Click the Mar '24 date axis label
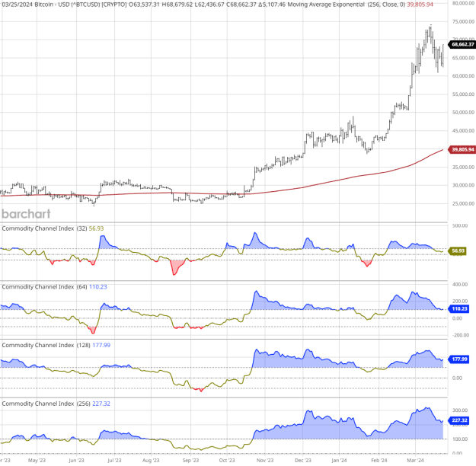The width and height of the screenshot is (476, 466). 416,460
